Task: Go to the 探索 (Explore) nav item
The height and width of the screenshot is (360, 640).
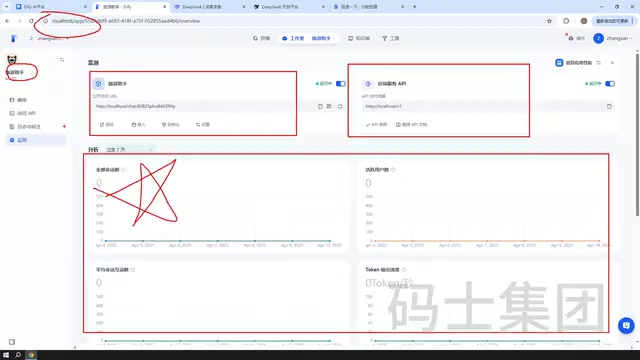Action: pyautogui.click(x=262, y=38)
